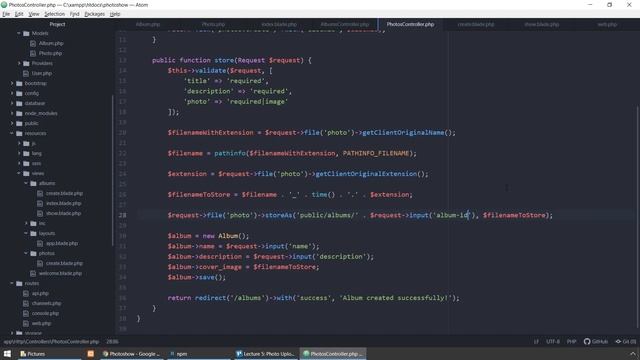Click line number 28 in gutter
640x360 pixels.
[122, 215]
